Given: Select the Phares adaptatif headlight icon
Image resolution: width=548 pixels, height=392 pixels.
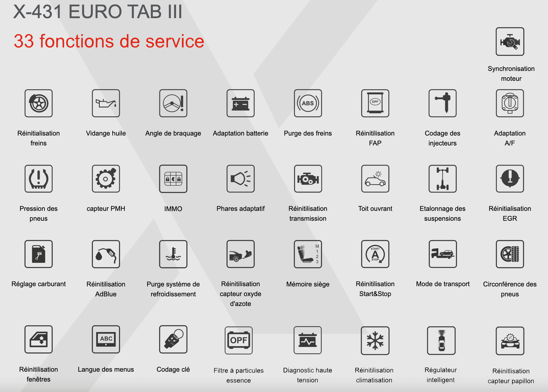Looking at the screenshot, I should tap(240, 179).
